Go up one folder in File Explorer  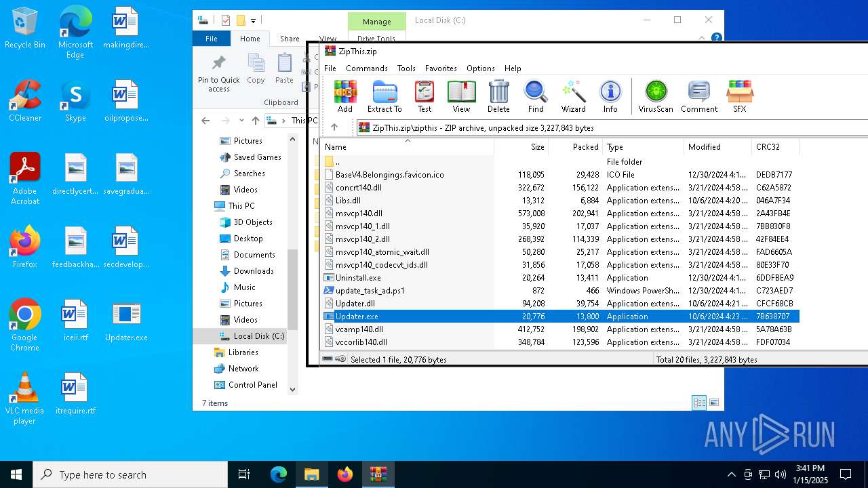tap(255, 121)
